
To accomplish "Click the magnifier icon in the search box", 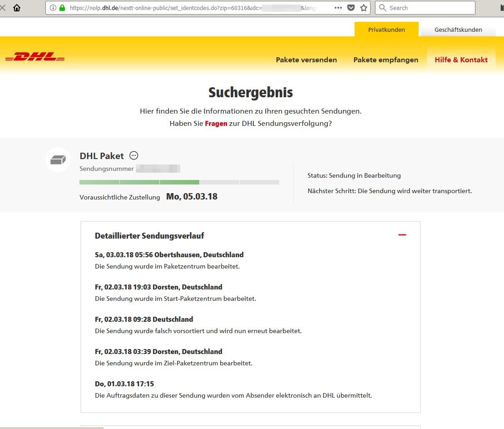I will [x=382, y=8].
